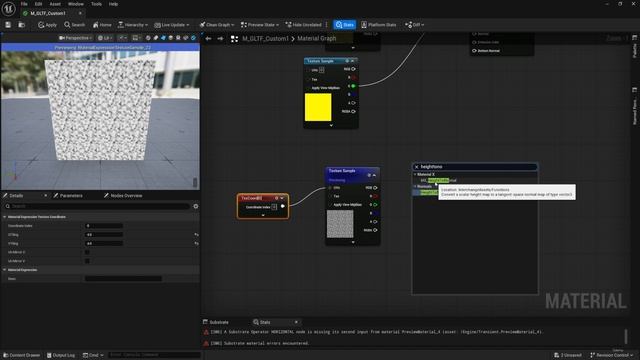Screen dimensions: 640x360
Task: Reset UTiling to default value
Action: click(196, 235)
